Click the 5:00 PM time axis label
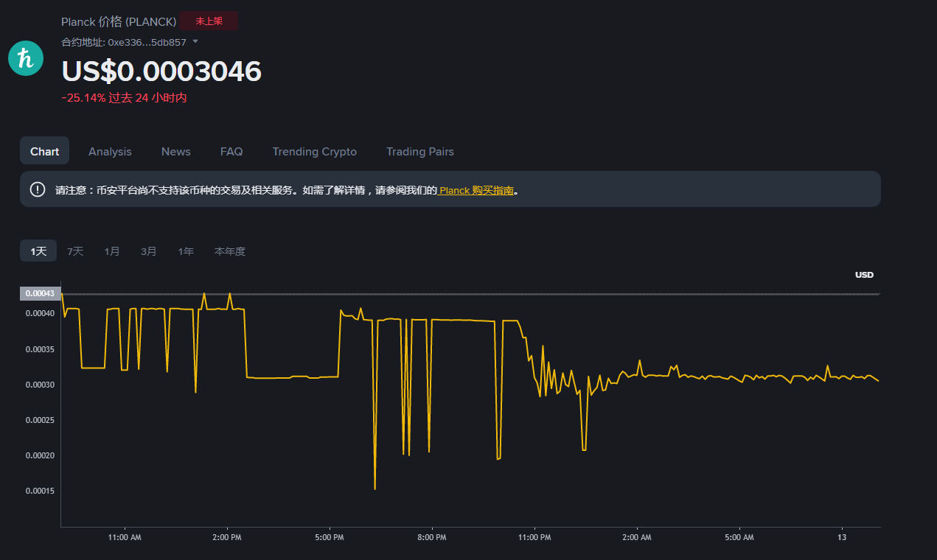The image size is (937, 560). (329, 538)
